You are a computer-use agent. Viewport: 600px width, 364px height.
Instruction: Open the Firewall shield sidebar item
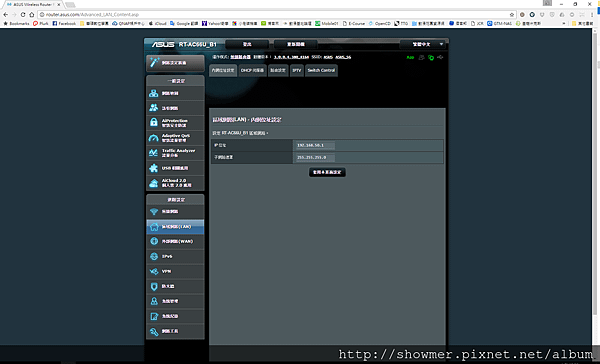point(175,286)
